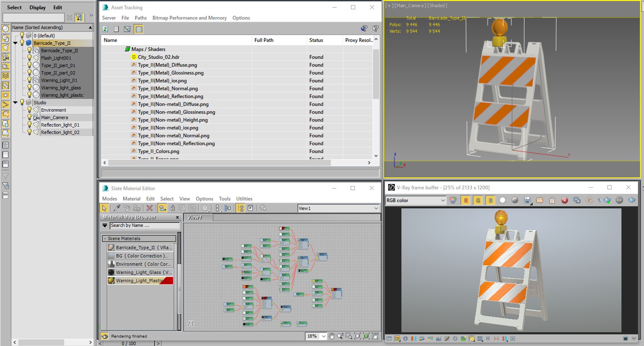Click the [Main_Camera] viewport label
Image resolution: width=644 pixels, height=346 pixels.
tap(410, 6)
